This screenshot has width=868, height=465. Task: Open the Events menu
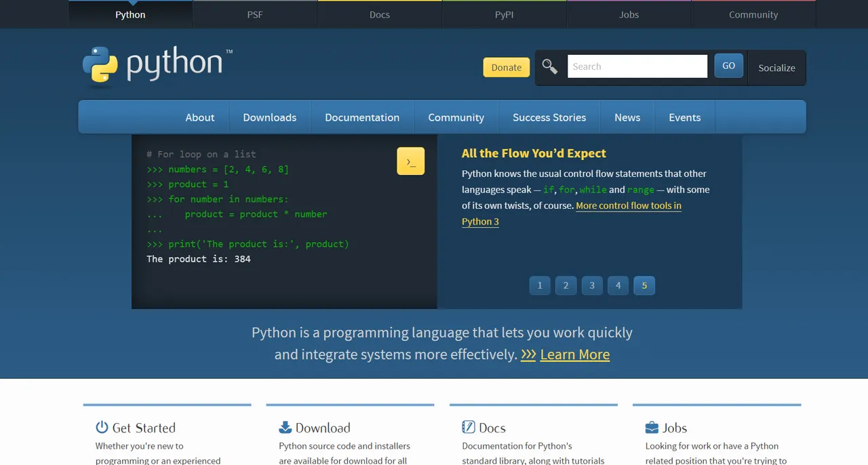pos(685,117)
